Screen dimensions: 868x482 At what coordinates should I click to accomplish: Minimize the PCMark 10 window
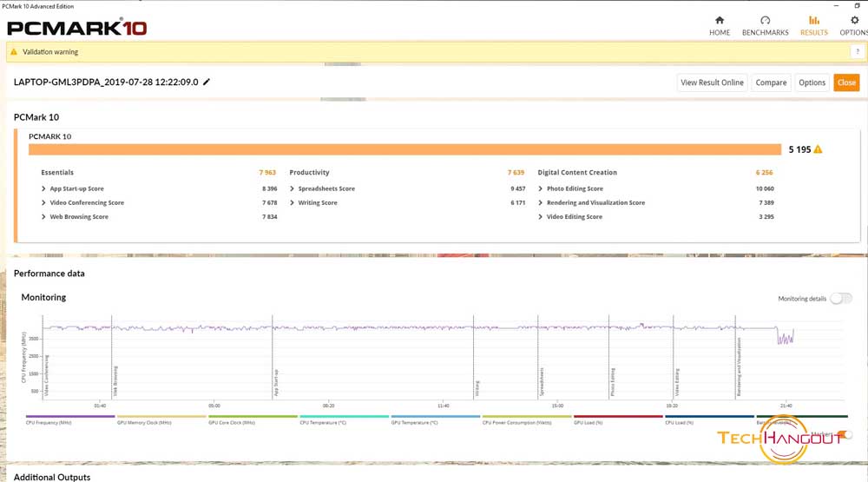click(x=836, y=5)
